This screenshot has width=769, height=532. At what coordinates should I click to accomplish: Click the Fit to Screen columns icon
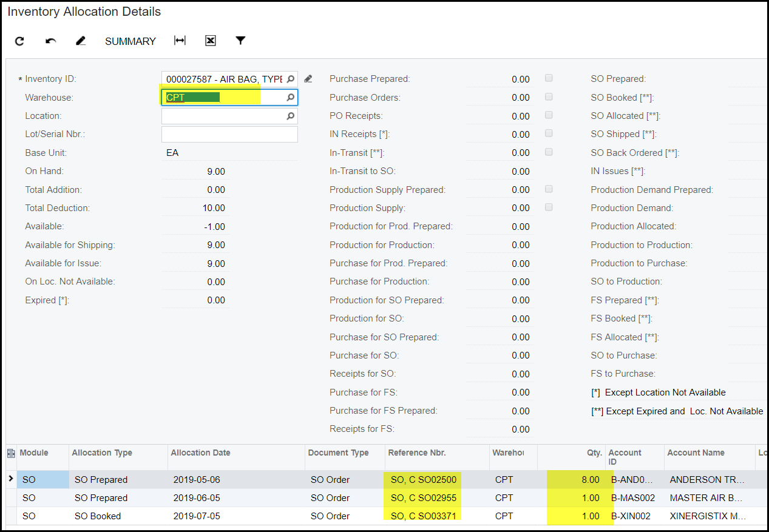tap(180, 41)
